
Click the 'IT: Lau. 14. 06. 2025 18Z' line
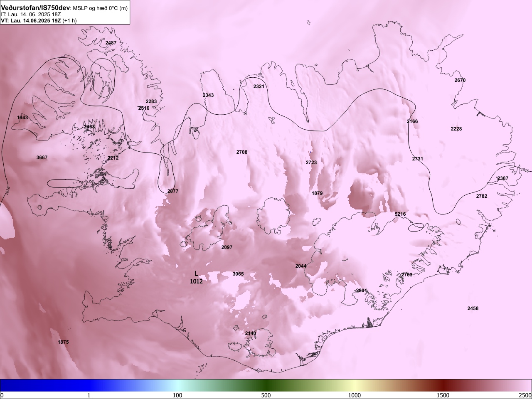[31, 14]
